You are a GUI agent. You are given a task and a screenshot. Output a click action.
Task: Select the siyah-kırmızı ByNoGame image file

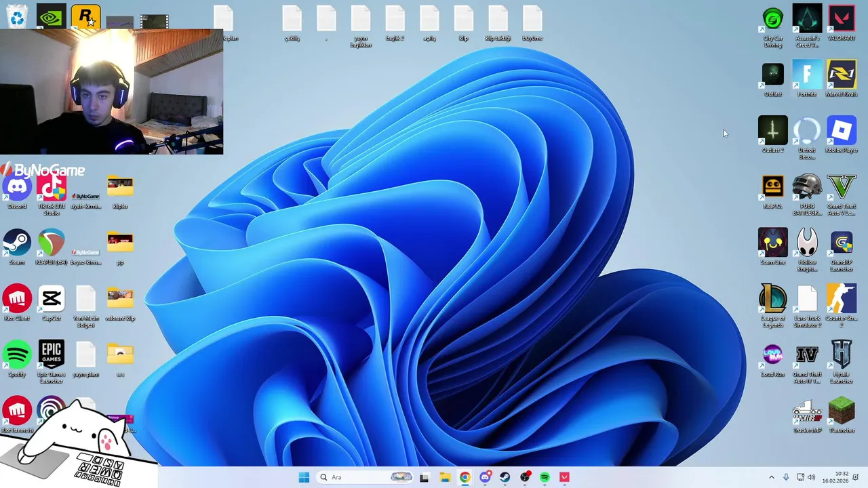pos(85,197)
